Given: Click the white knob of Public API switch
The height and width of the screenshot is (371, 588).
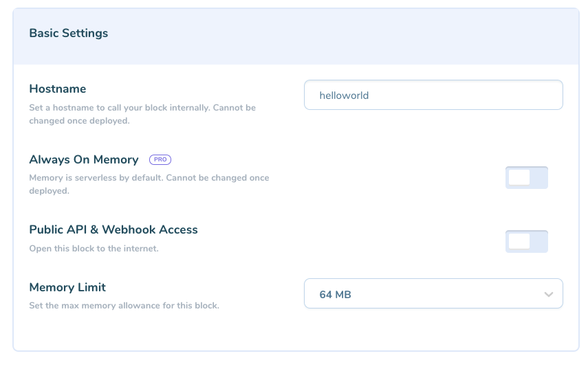Looking at the screenshot, I should pyautogui.click(x=519, y=241).
